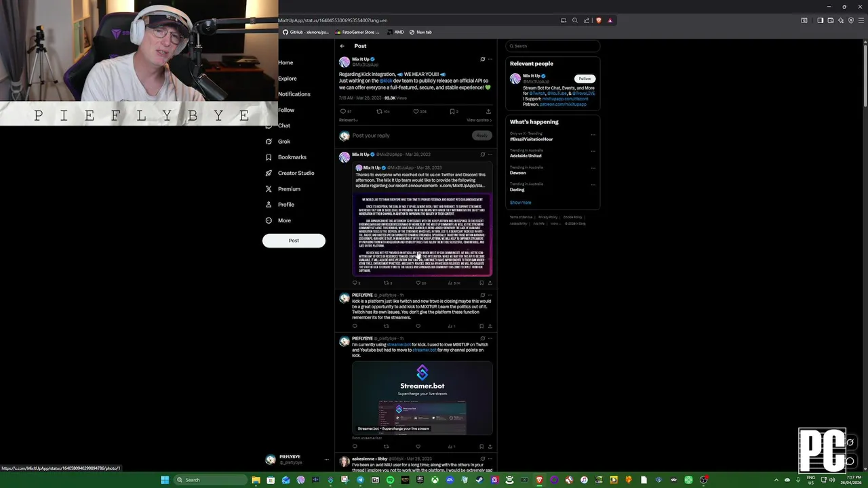The height and width of the screenshot is (488, 868).
Task: Click the @kick mention link
Action: 386,81
